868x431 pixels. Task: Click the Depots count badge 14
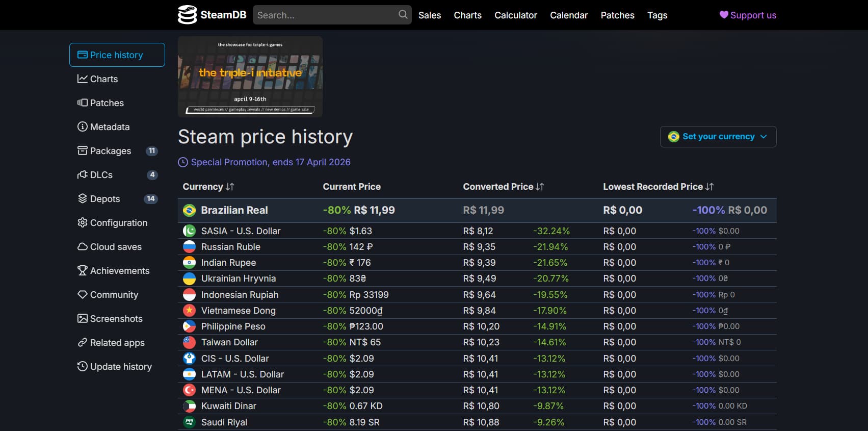150,198
